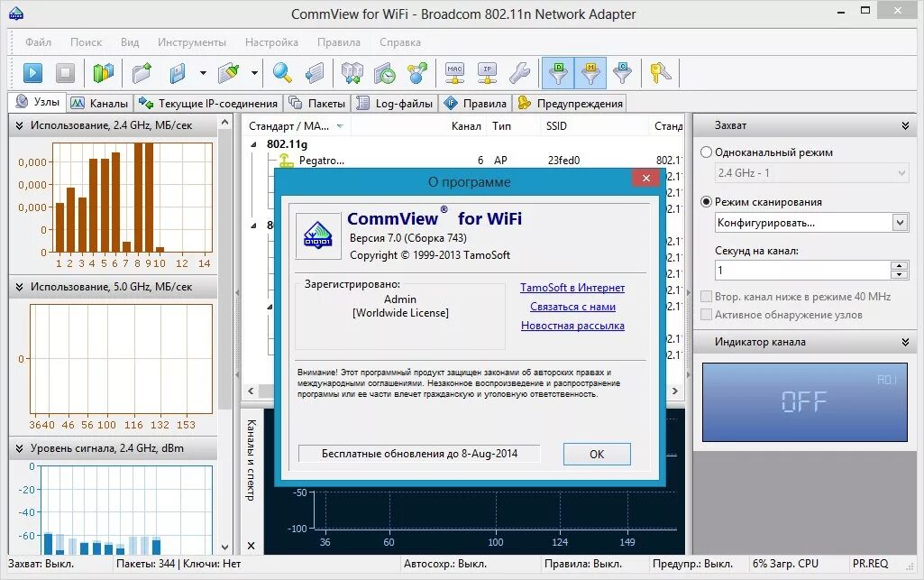Screen dimensions: 924x580
Task: Select Одноканальный режим radio button
Action: point(706,152)
